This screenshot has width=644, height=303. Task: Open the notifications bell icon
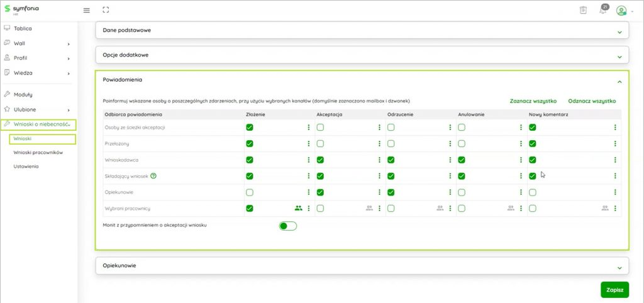[x=602, y=11]
